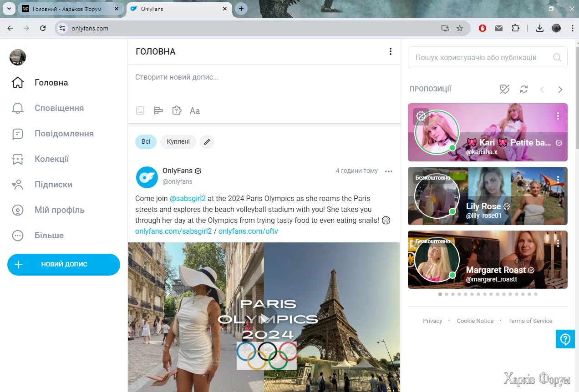The width and height of the screenshot is (579, 392).
Task: Go to next suggestions arrow
Action: pyautogui.click(x=560, y=90)
